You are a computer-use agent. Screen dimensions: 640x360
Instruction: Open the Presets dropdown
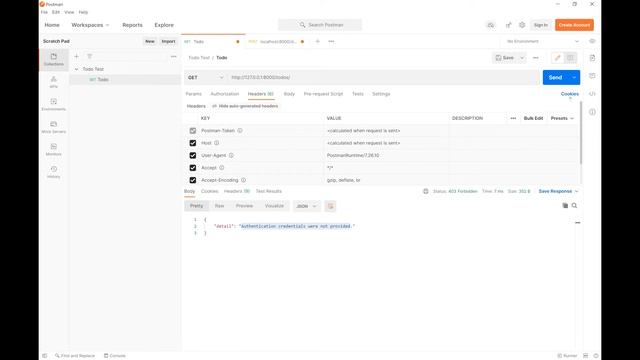562,118
